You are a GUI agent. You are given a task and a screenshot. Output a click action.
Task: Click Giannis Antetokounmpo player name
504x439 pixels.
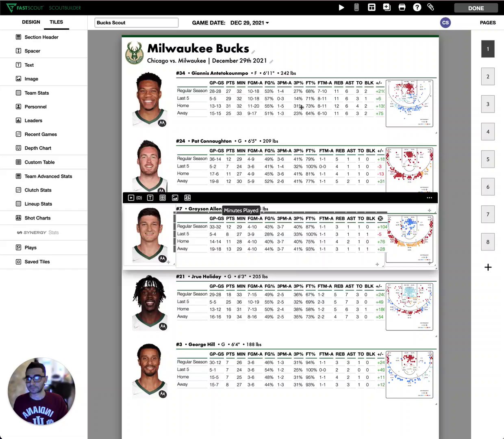click(219, 73)
